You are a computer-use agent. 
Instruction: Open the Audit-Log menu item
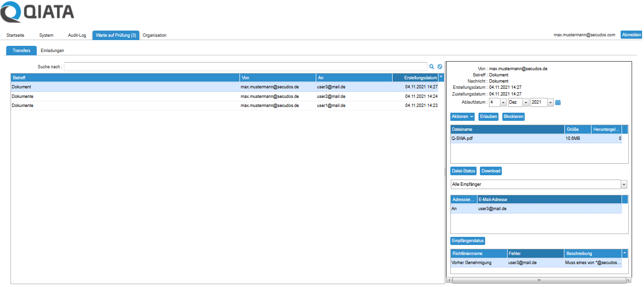click(x=77, y=35)
